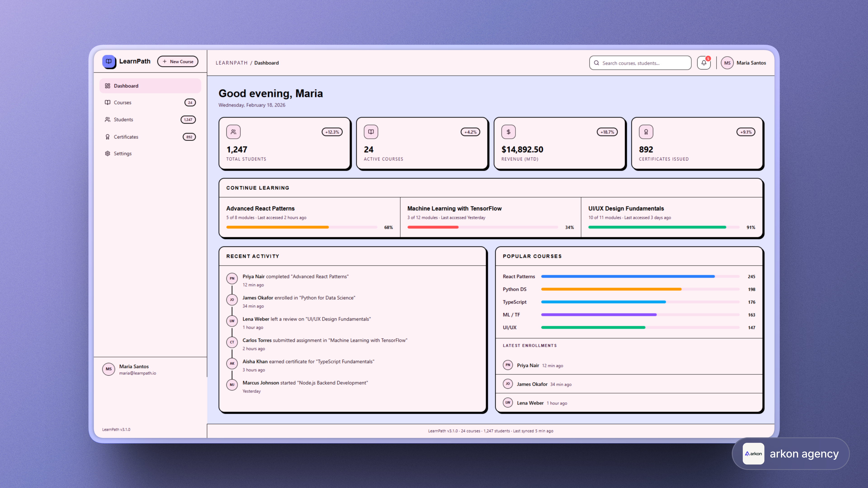Screen dimensions: 868x488
Task: Click the Last synced 5 min ago footer
Action: tap(533, 431)
